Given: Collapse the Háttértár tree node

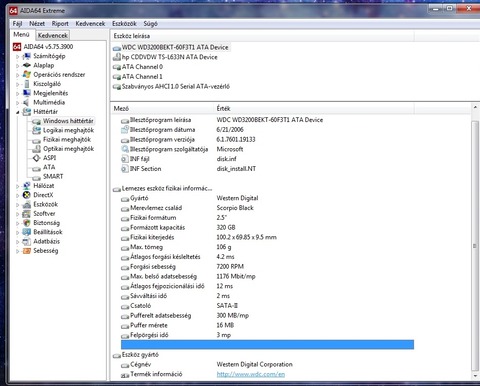Looking at the screenshot, I should pos(17,112).
